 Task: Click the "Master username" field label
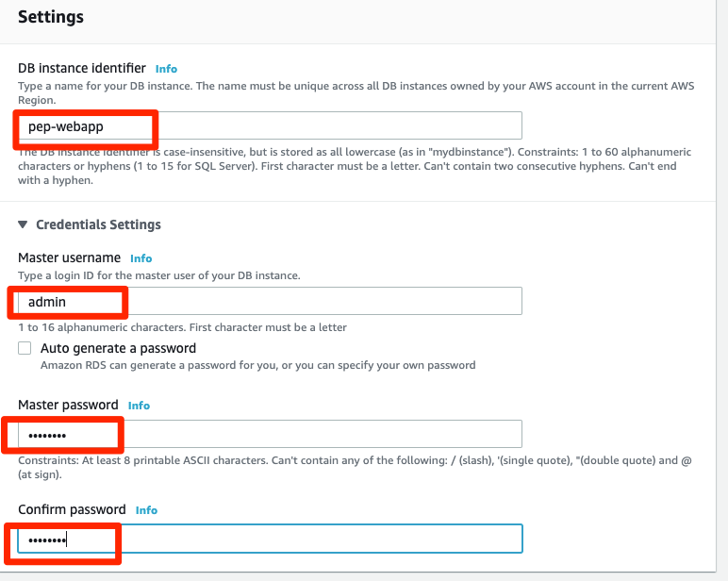click(x=69, y=257)
